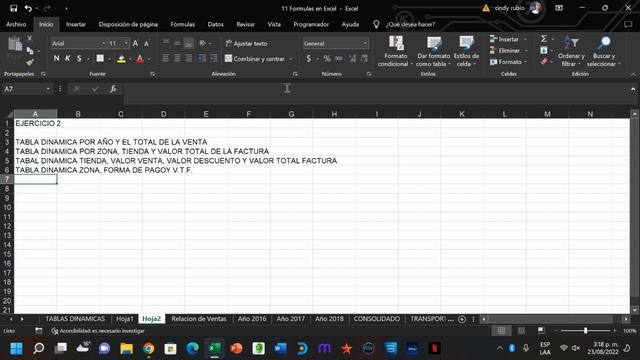This screenshot has width=640, height=360.
Task: Align text to middle vertically
Action: click(177, 43)
